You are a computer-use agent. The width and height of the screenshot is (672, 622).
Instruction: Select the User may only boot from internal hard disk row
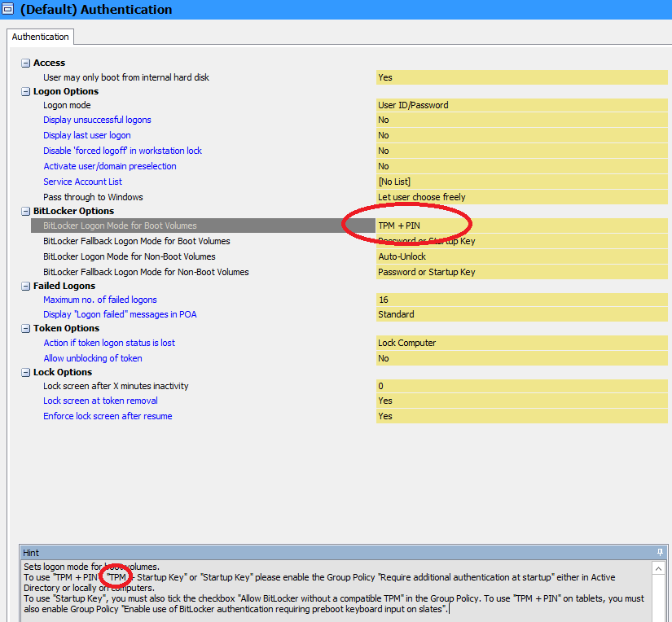tap(126, 77)
